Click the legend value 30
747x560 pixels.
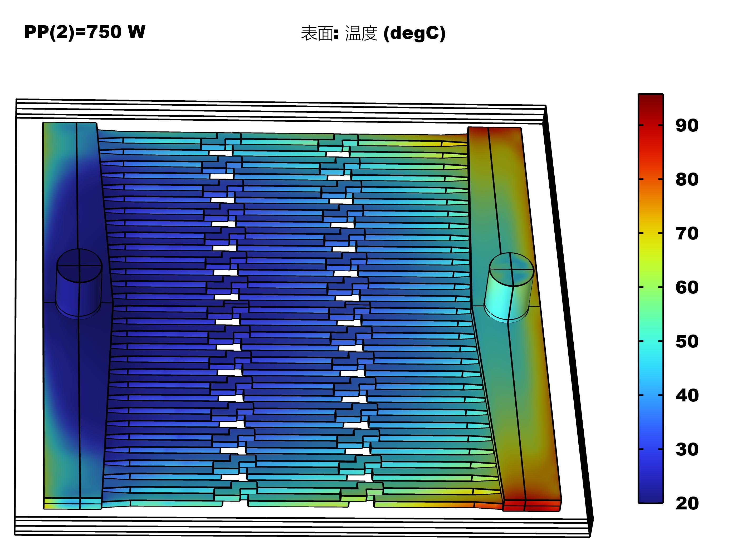[687, 449]
